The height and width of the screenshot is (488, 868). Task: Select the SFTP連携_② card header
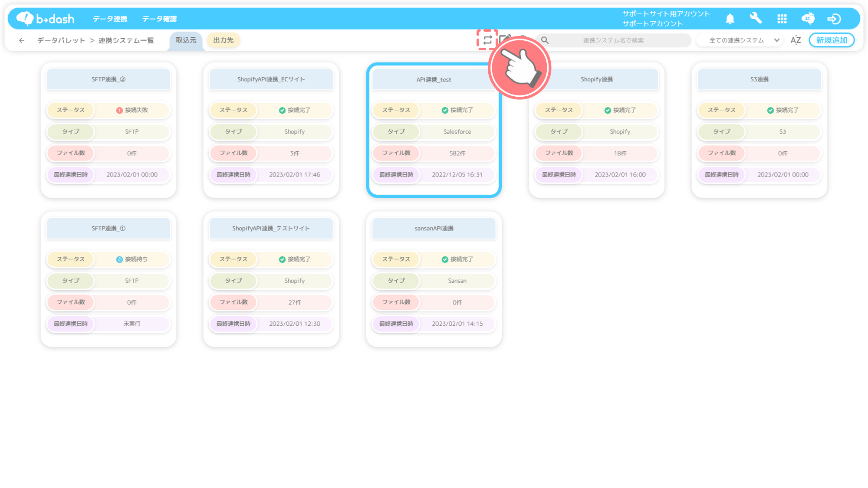[x=108, y=79]
